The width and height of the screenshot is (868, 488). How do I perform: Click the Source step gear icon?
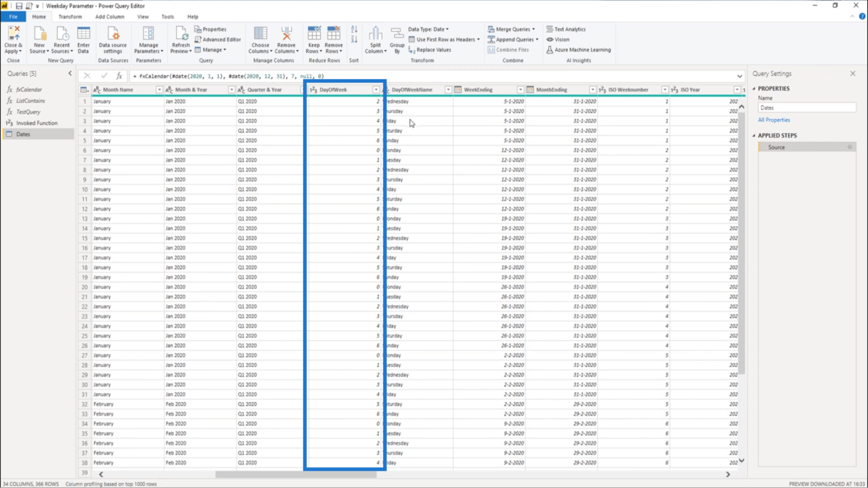849,147
